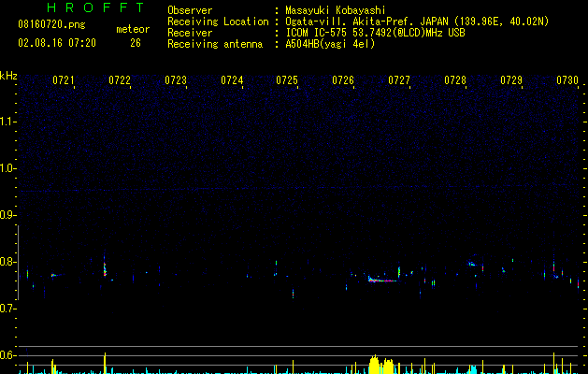The image size is (588, 374).
Task: Select the ICOM IC-575 receiver text
Action: tap(376, 33)
